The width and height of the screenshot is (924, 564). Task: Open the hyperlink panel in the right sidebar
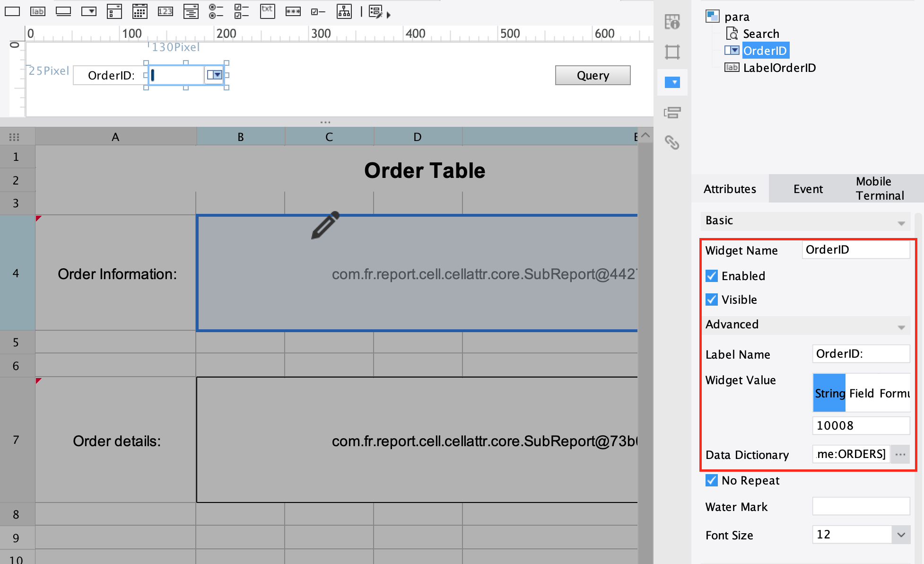[x=672, y=143]
